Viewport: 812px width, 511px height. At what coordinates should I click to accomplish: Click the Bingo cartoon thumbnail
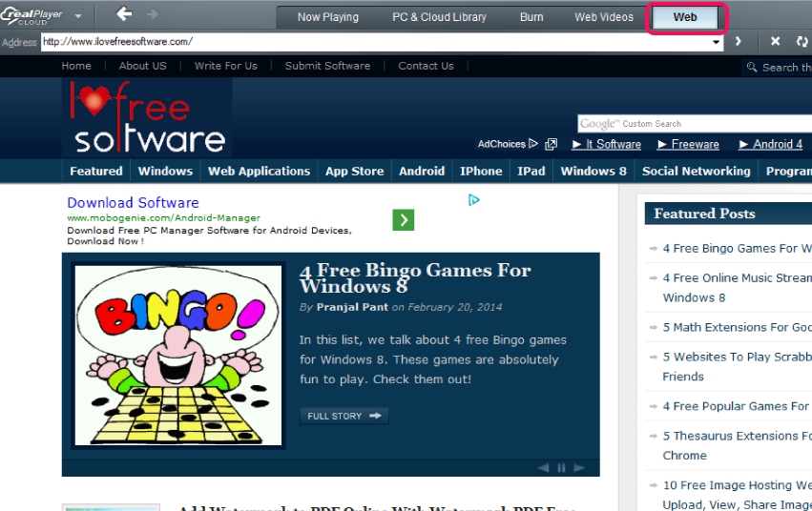pyautogui.click(x=178, y=356)
